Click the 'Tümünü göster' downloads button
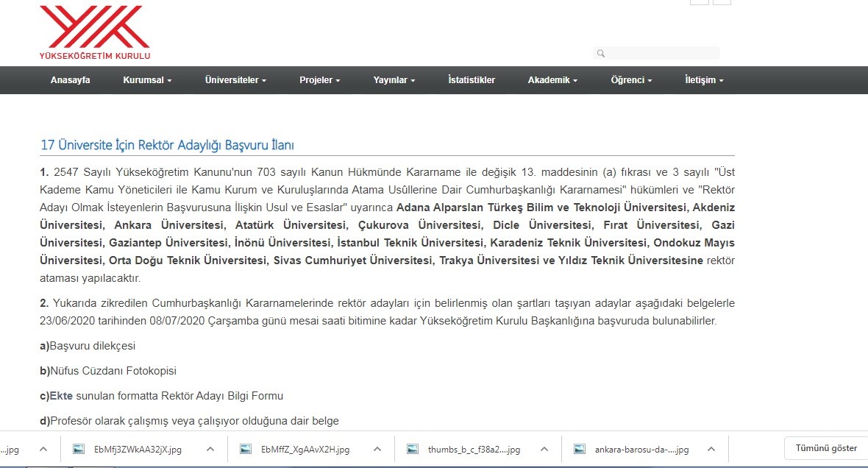 point(826,448)
